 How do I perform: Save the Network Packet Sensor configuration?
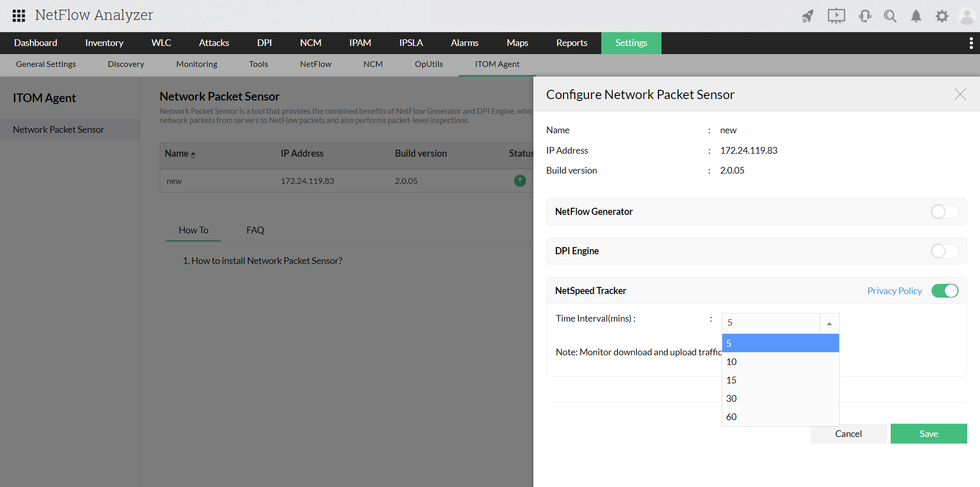pos(928,433)
